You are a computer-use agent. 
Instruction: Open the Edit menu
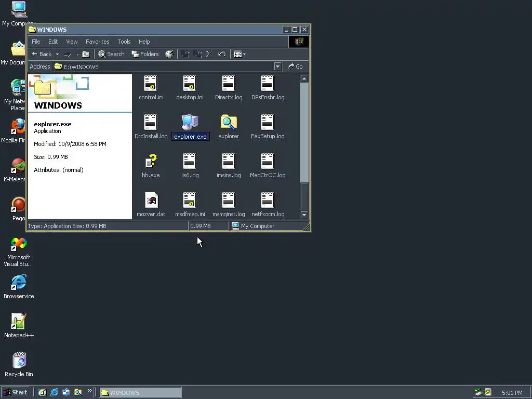tap(53, 42)
